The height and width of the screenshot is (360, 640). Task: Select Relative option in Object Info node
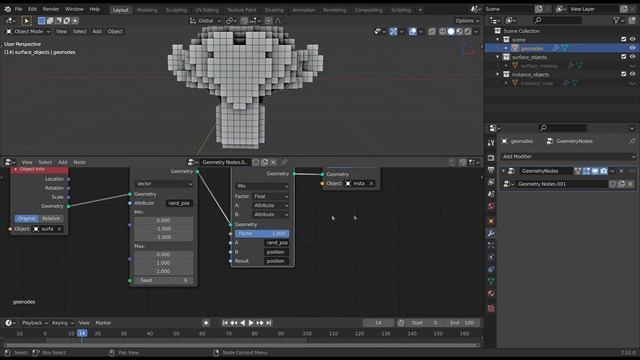pyautogui.click(x=51, y=218)
